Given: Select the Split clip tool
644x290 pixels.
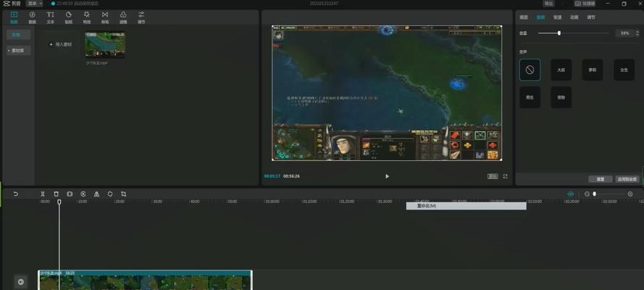Looking at the screenshot, I should click(43, 194).
